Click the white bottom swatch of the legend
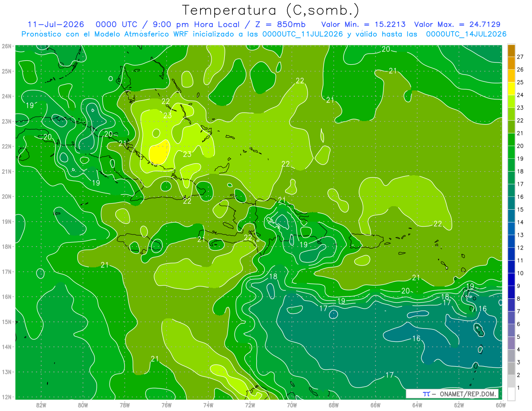This screenshot has height=411, width=532. point(511,394)
